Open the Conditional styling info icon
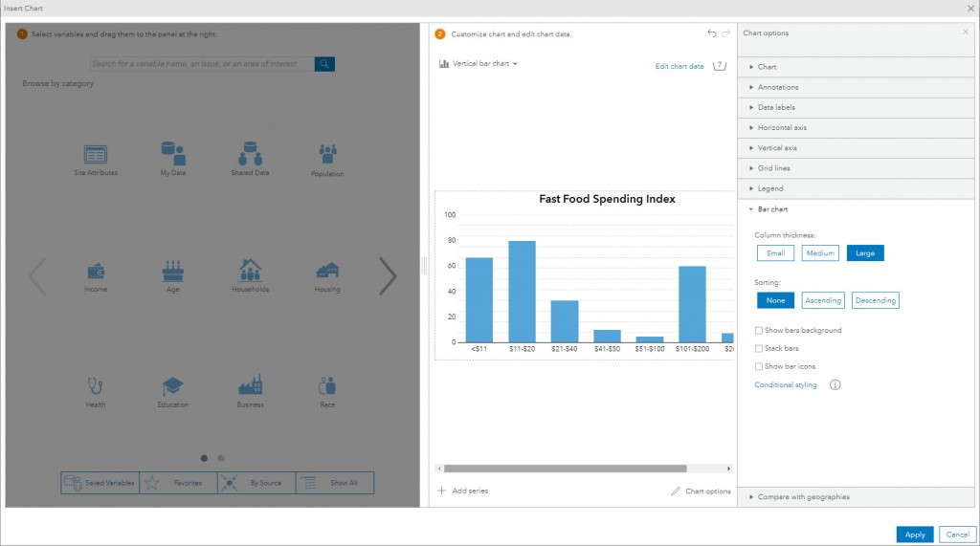This screenshot has width=980, height=546. click(x=835, y=384)
